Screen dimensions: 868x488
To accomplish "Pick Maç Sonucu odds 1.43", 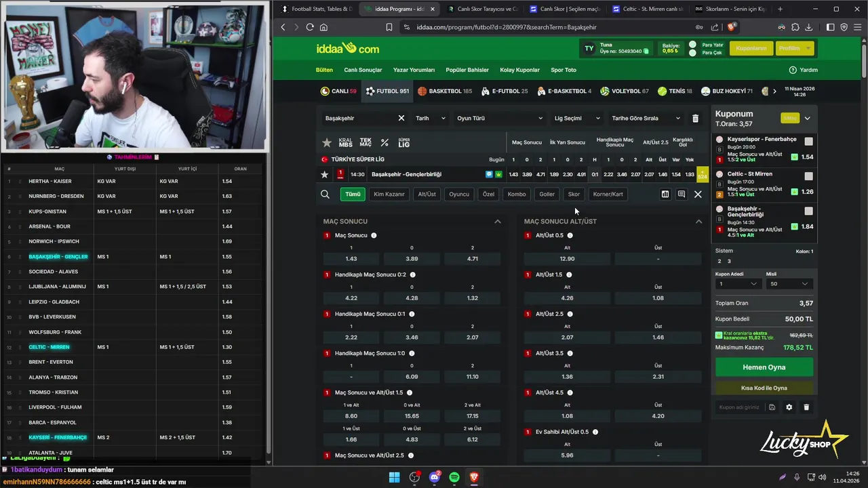I will (351, 259).
